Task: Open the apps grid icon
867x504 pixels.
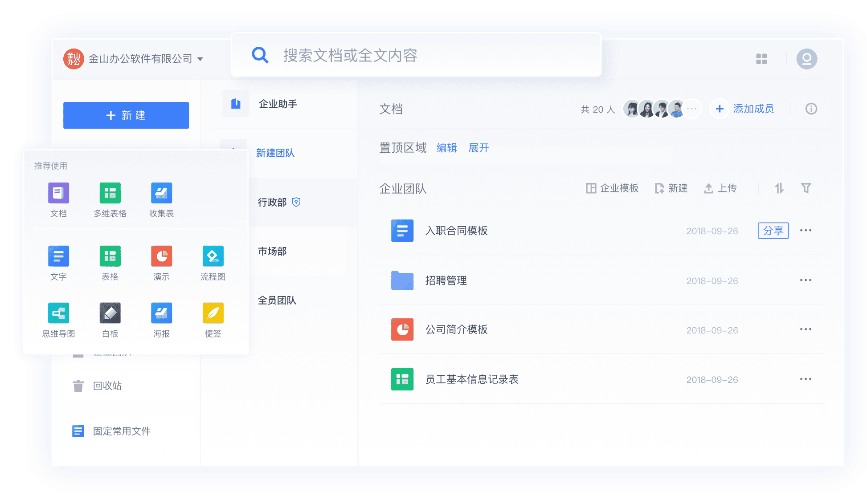Action: point(761,59)
